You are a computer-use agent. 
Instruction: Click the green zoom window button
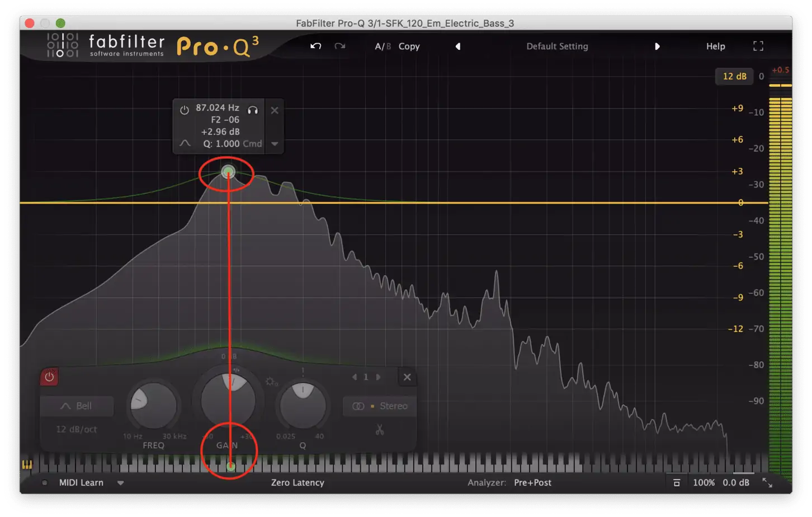tap(60, 23)
